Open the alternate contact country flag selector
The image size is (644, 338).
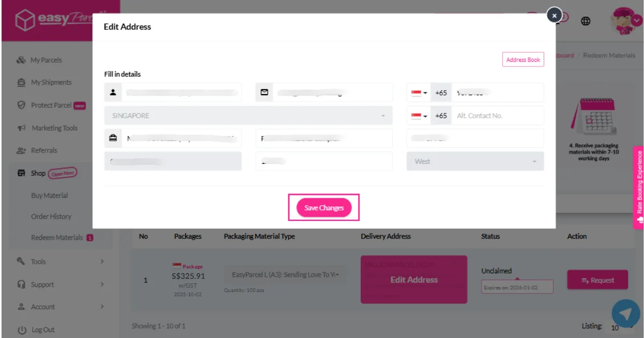coord(419,116)
